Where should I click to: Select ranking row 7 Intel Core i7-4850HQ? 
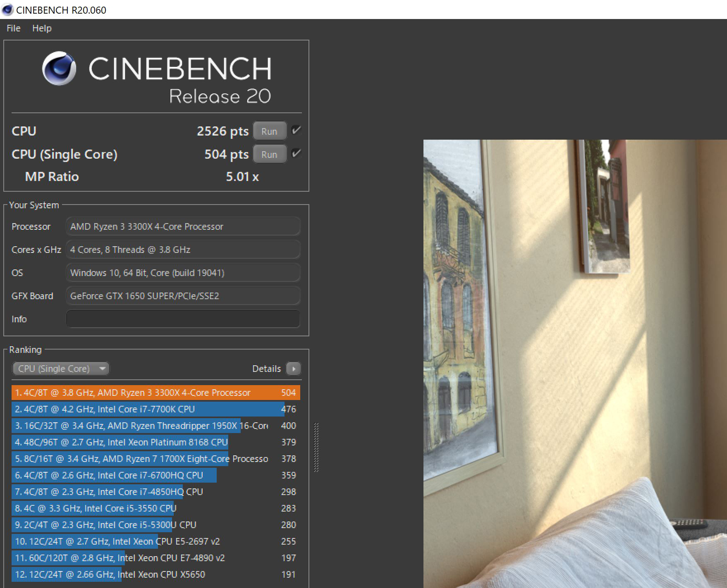point(156,492)
